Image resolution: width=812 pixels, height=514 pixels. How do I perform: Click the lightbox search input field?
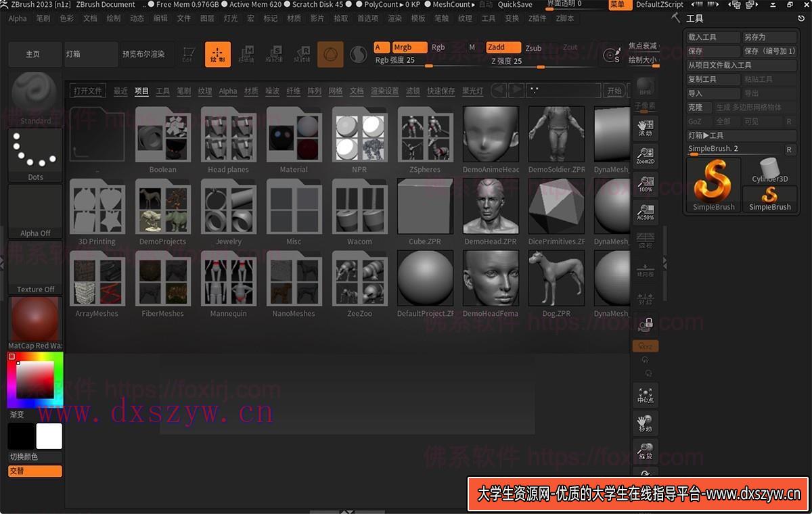coord(563,91)
